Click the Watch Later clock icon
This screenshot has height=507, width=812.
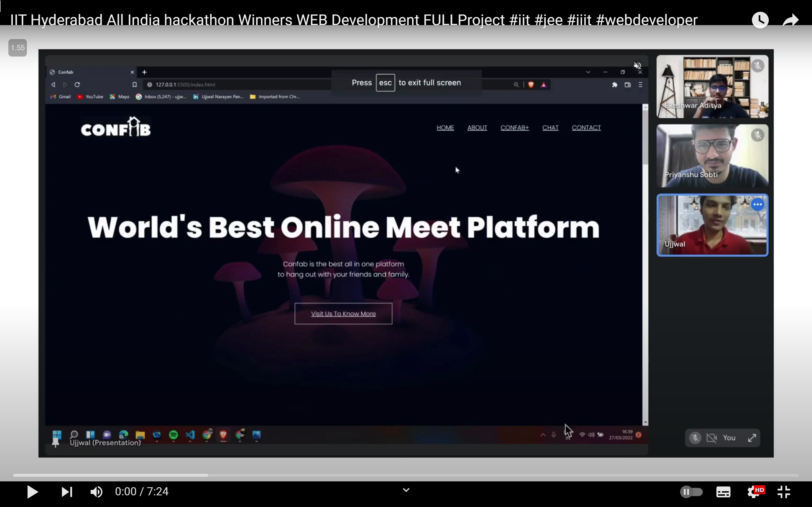(x=760, y=20)
